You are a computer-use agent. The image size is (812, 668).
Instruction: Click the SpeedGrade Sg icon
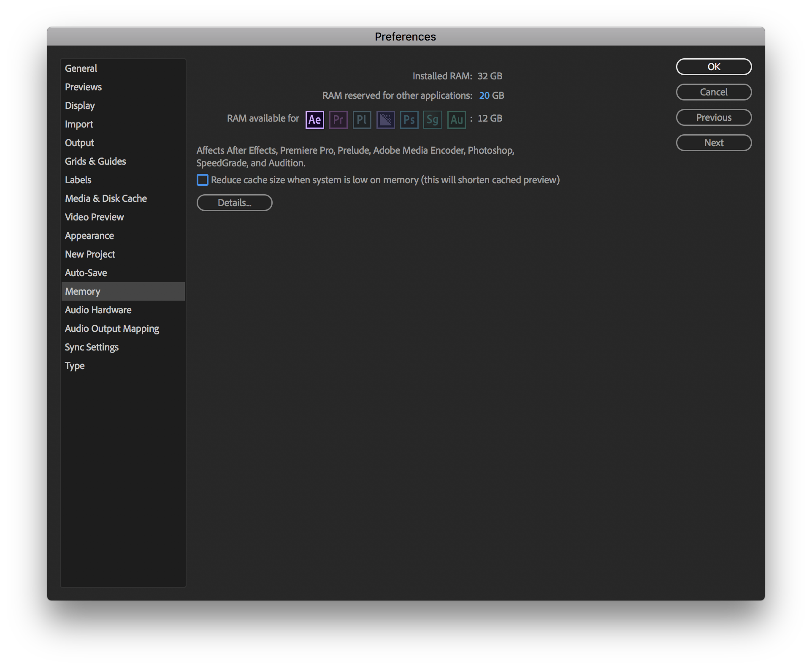pyautogui.click(x=433, y=120)
